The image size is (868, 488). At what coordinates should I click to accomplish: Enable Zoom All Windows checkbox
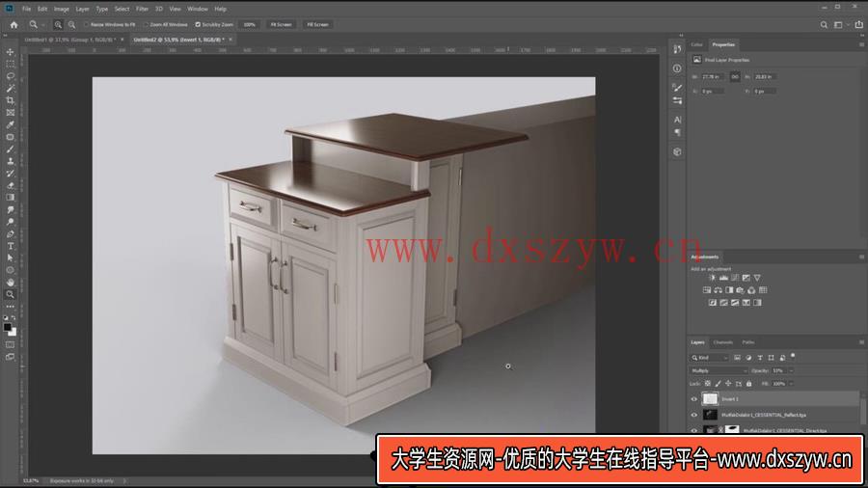click(146, 25)
